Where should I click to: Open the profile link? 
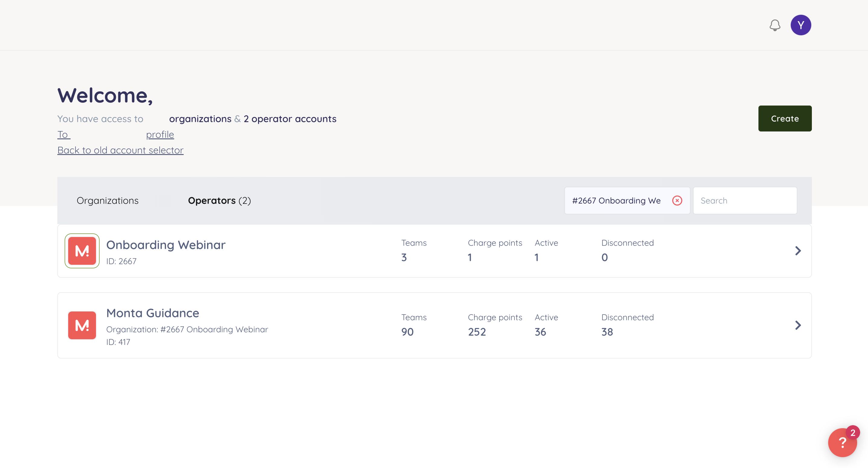160,135
